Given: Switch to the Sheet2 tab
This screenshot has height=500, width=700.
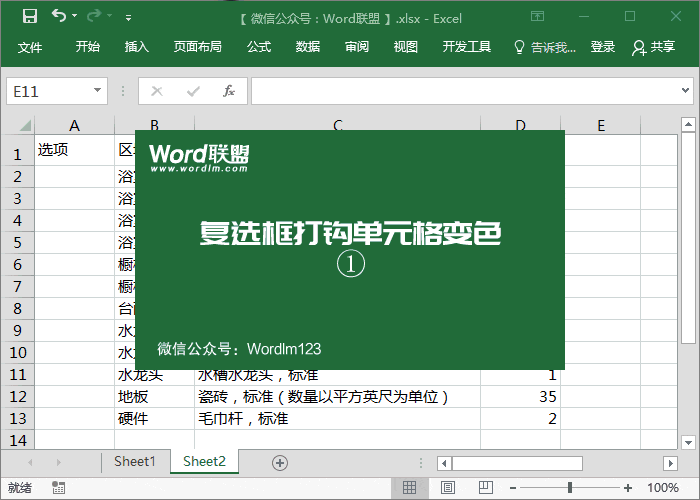Looking at the screenshot, I should coord(204,461).
